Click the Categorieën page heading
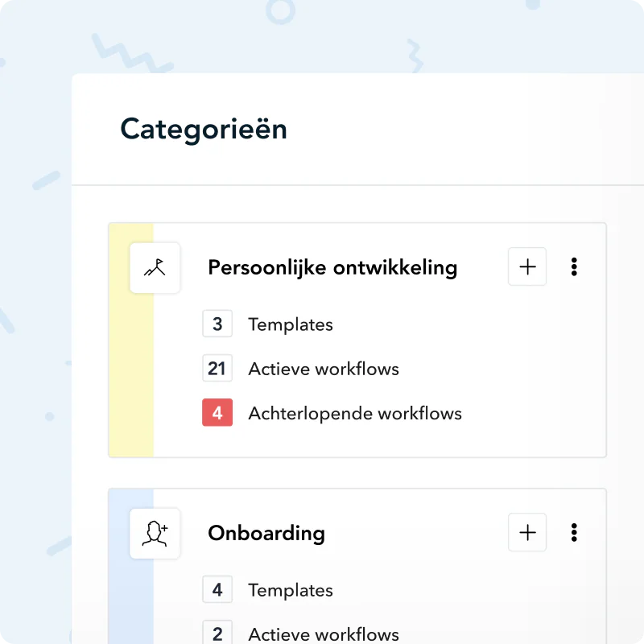644x644 pixels. point(204,129)
